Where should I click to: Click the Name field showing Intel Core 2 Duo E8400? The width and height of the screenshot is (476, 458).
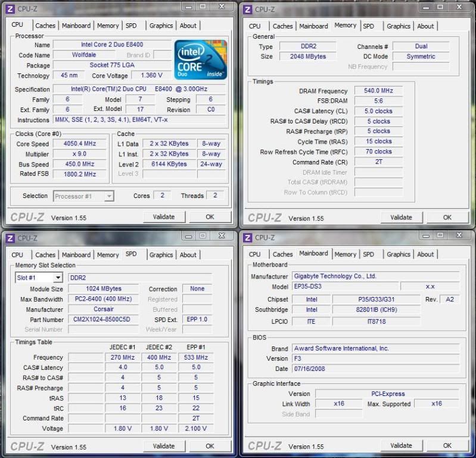(112, 45)
